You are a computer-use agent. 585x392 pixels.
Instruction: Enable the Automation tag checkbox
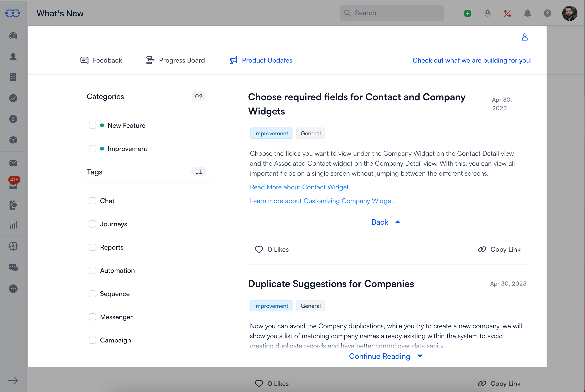click(x=93, y=270)
